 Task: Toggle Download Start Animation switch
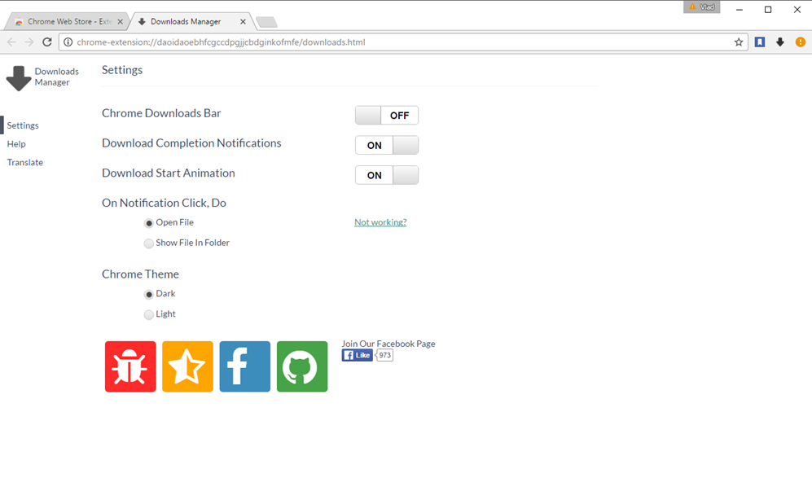click(x=387, y=175)
